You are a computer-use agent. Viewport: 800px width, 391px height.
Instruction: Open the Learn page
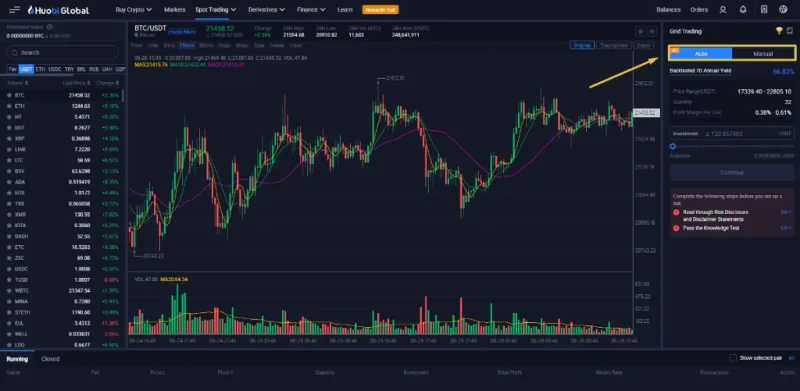pos(345,10)
